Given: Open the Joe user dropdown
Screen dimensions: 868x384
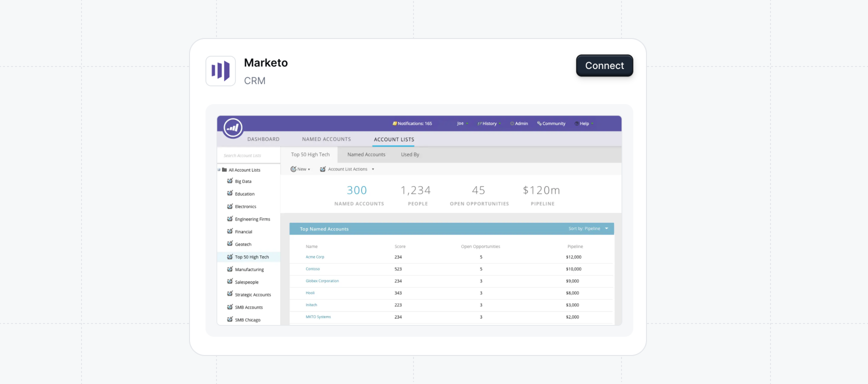Looking at the screenshot, I should [462, 123].
